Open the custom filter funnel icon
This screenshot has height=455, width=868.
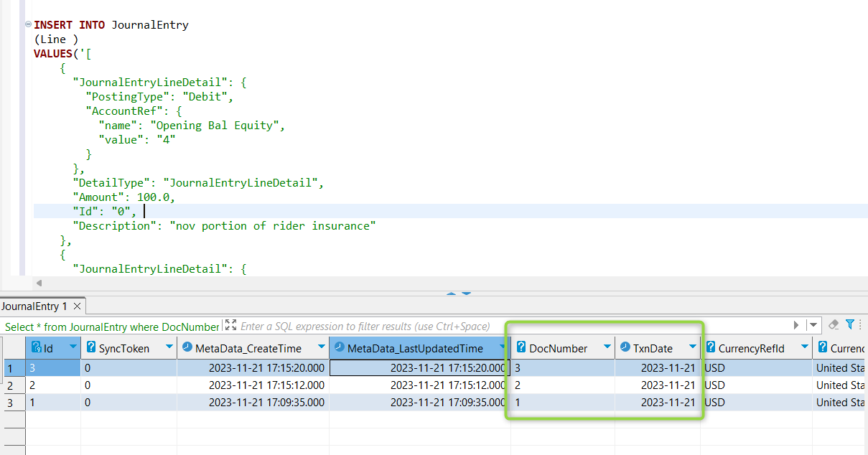[x=850, y=325]
